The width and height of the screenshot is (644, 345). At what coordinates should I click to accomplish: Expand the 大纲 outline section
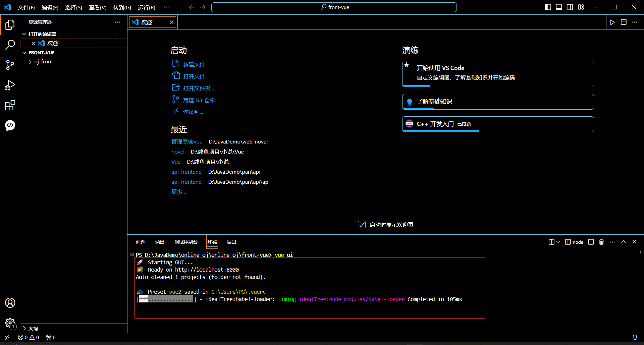[x=33, y=328]
